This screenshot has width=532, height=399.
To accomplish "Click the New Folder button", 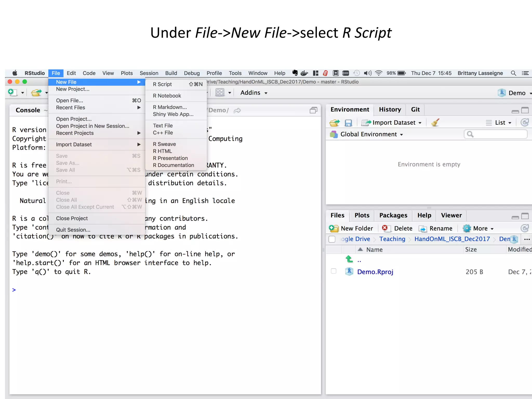I will pos(351,228).
